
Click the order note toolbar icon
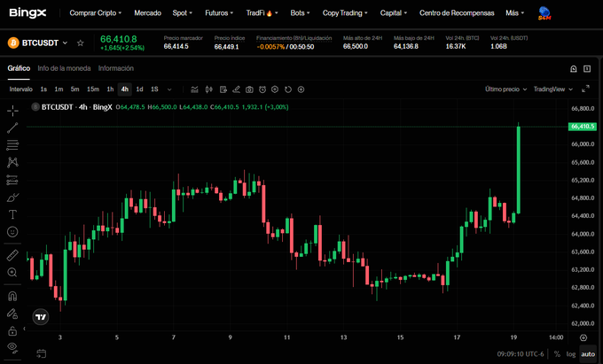[x=223, y=89]
